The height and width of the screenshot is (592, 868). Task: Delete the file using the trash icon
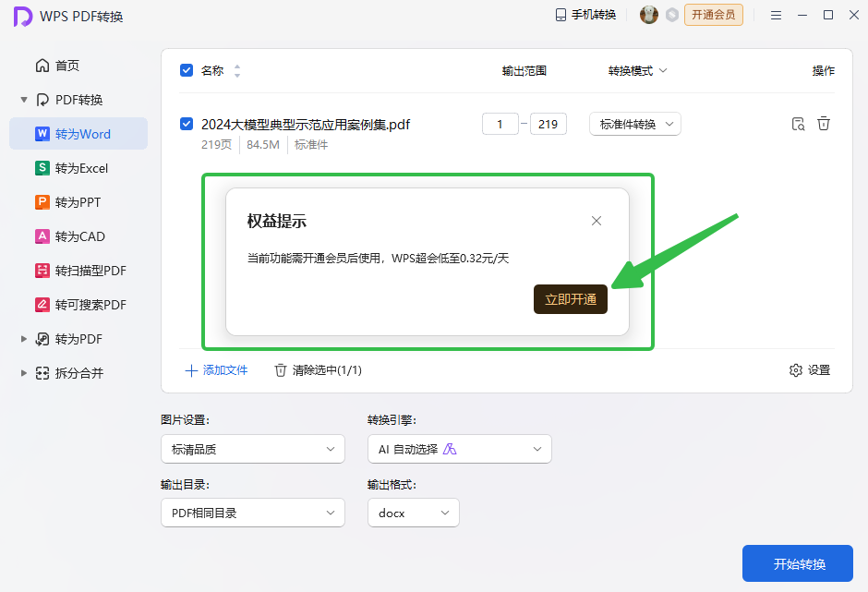[824, 124]
